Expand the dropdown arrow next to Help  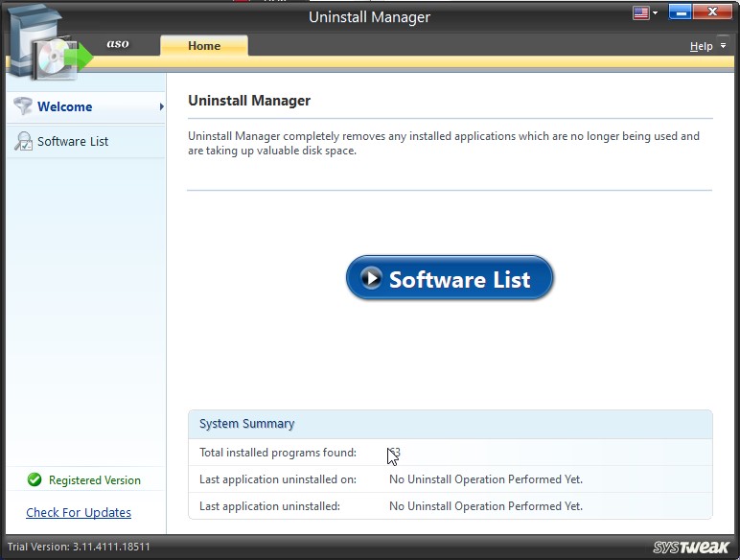click(x=721, y=47)
